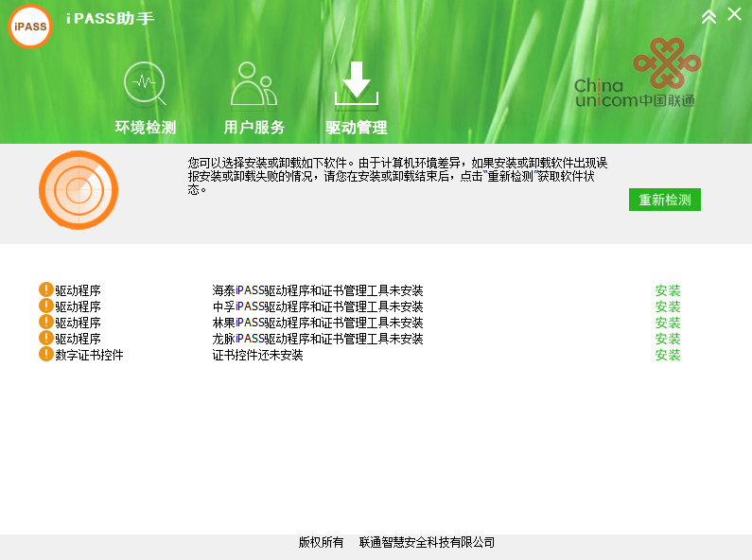Install the 证书控件 certificate control
The height and width of the screenshot is (560, 752).
668,355
